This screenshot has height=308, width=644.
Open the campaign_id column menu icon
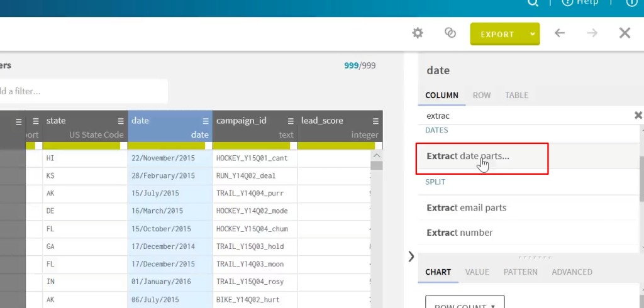coord(291,121)
